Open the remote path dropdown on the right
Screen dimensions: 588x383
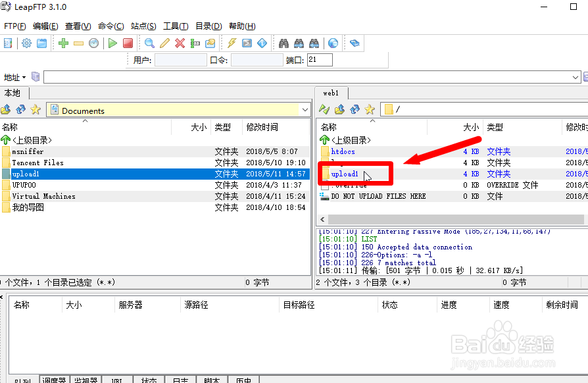click(585, 109)
